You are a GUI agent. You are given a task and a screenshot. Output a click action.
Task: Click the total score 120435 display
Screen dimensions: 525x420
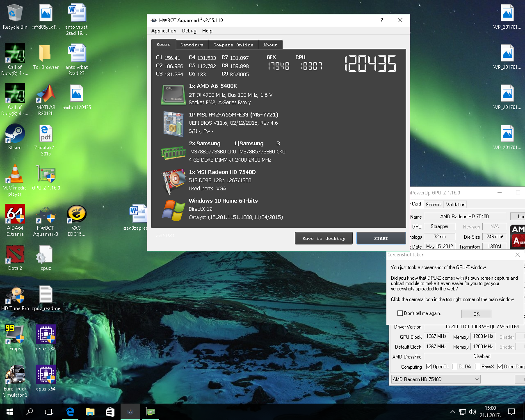[370, 64]
